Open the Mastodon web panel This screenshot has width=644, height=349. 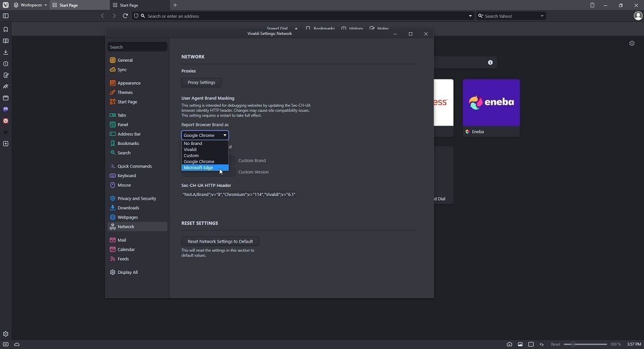pyautogui.click(x=5, y=109)
